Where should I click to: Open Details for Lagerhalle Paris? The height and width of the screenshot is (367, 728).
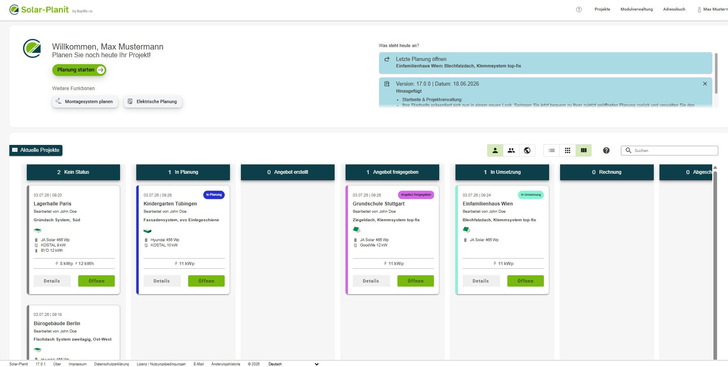(x=52, y=281)
